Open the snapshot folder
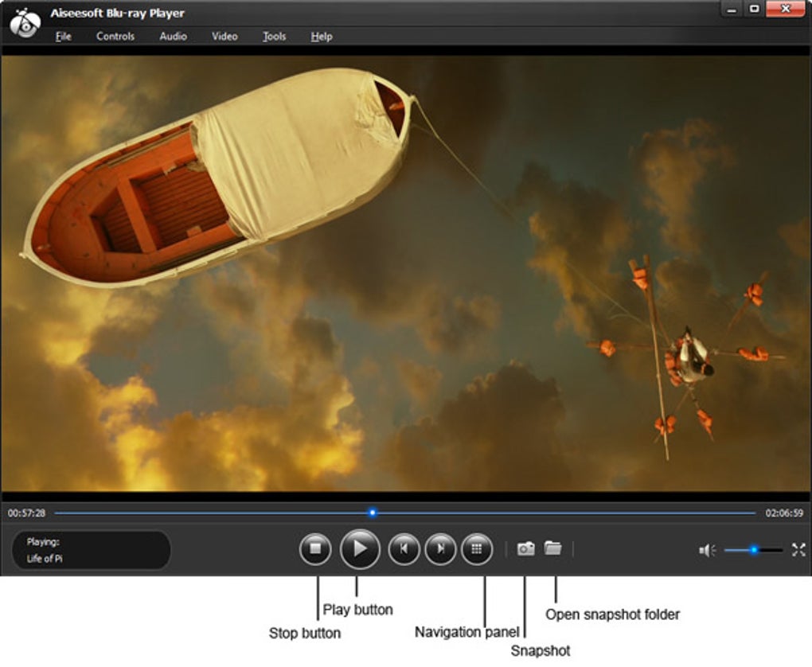Screen dimensions: 812x667 [553, 548]
